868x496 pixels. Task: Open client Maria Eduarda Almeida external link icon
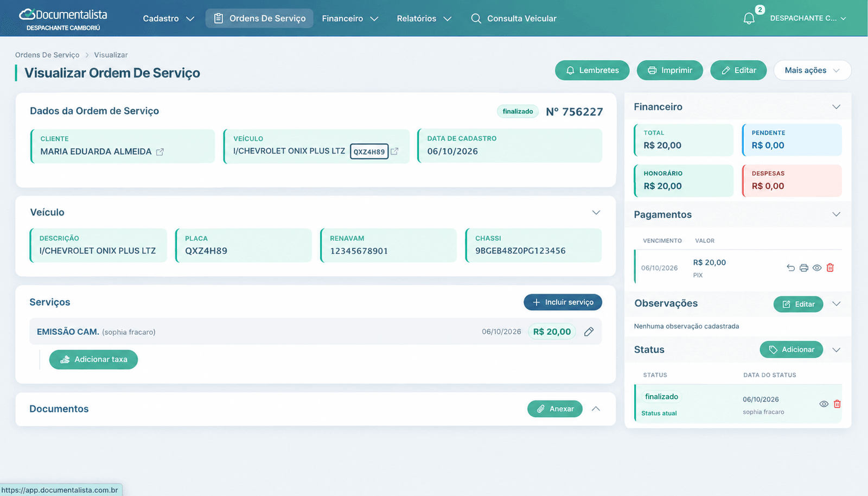tap(160, 152)
